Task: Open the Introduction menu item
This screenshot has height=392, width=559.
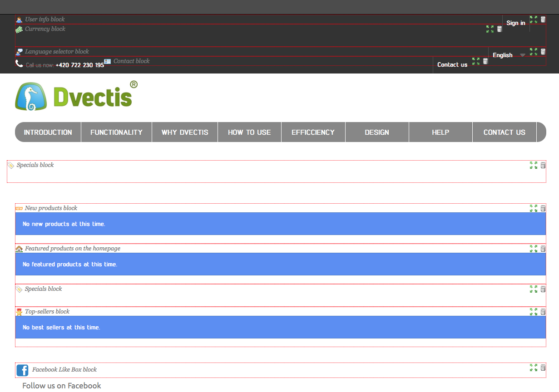Action: tap(48, 132)
